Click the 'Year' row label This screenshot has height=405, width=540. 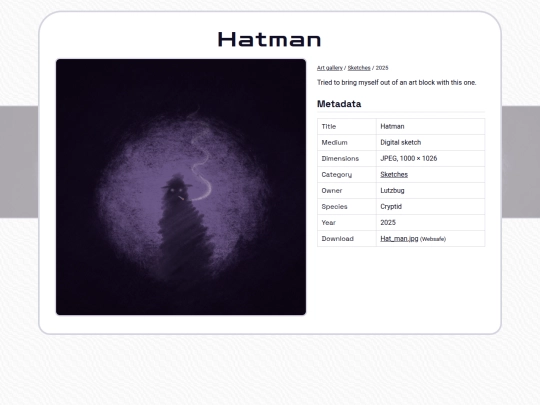(329, 223)
